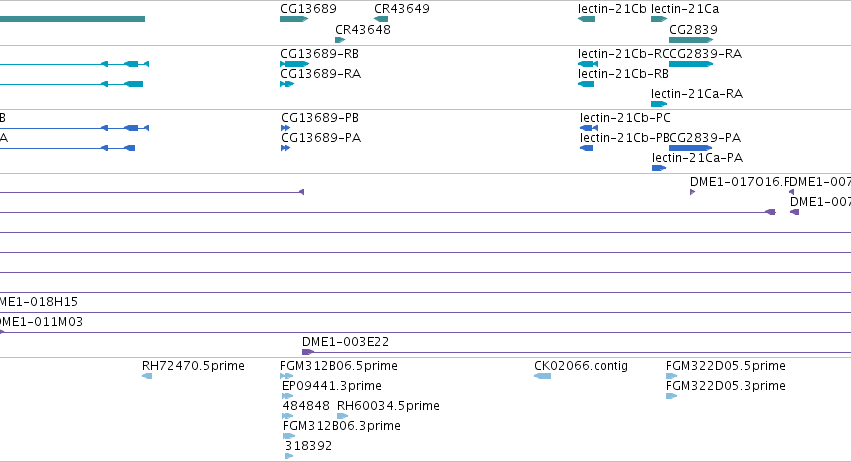Screen dimensions: 851x462
Task: Open the FGM322D05.3prime EST label
Action: tap(726, 385)
